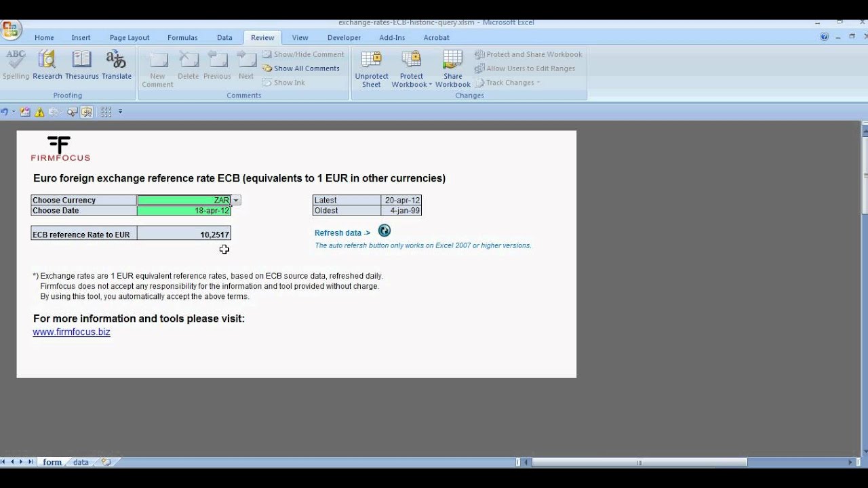This screenshot has width=868, height=488.
Task: Switch to the Insert tab
Action: (81, 38)
